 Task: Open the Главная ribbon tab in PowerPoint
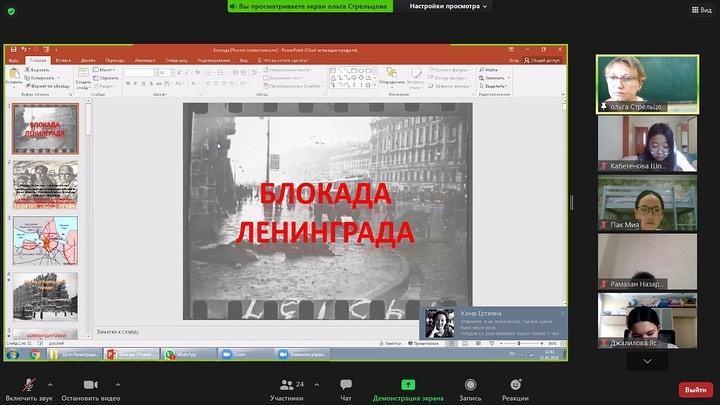click(38, 60)
